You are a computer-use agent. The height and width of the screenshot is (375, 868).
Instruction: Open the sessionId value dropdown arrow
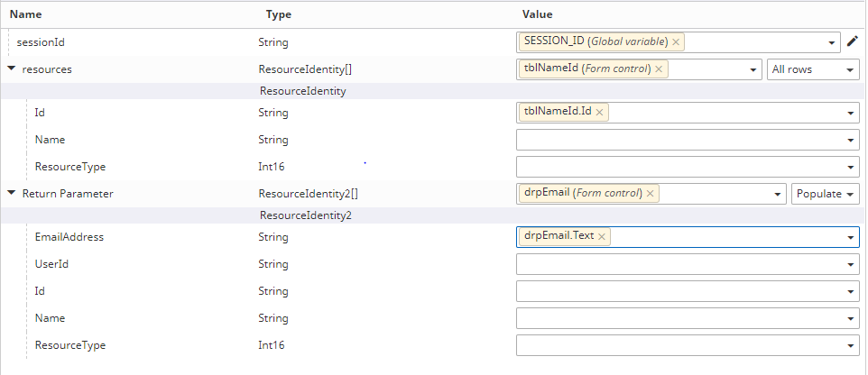831,42
